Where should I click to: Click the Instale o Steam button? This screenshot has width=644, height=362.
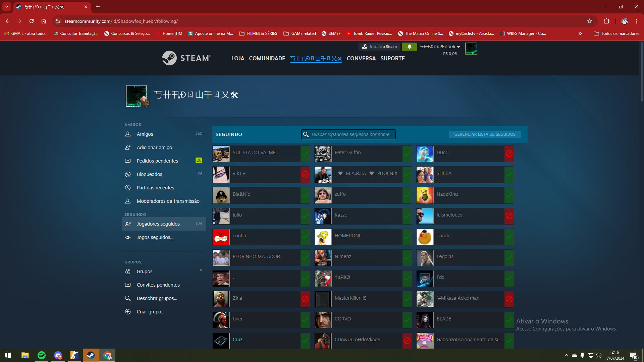tap(379, 47)
